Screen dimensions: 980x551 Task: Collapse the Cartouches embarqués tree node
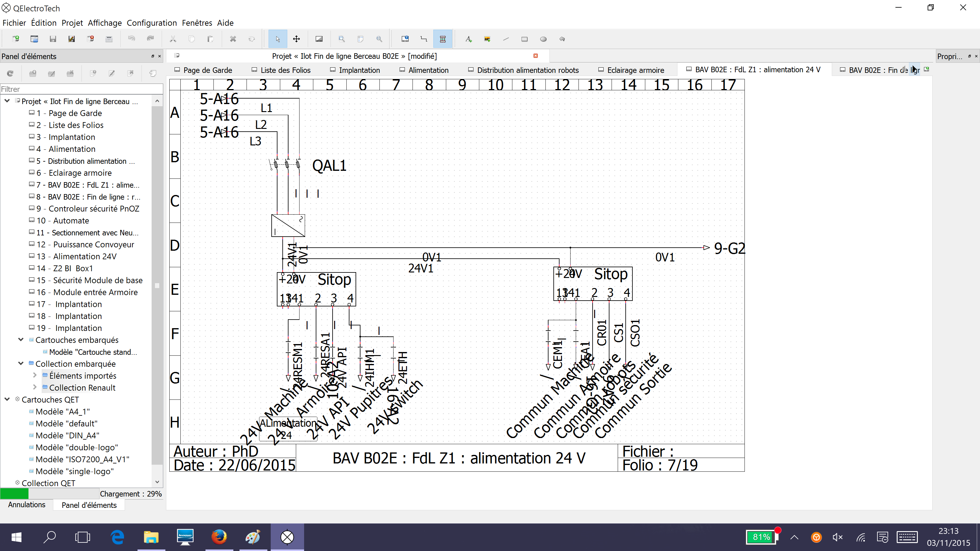click(21, 339)
